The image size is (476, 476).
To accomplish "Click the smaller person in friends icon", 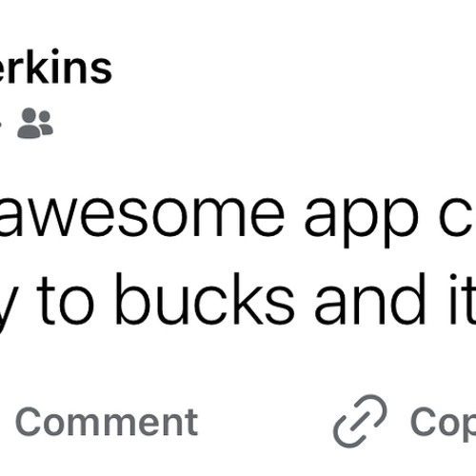I will [x=46, y=123].
